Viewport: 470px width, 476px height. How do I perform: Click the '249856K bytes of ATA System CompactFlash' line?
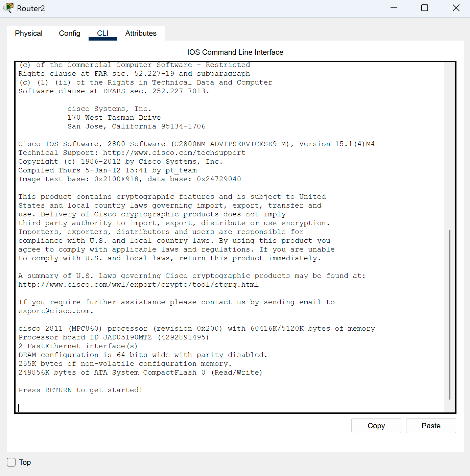click(140, 373)
